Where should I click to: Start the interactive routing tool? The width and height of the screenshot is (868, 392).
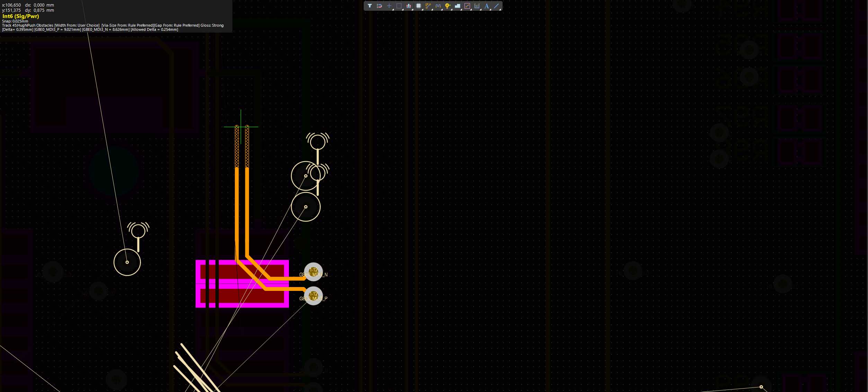(428, 6)
